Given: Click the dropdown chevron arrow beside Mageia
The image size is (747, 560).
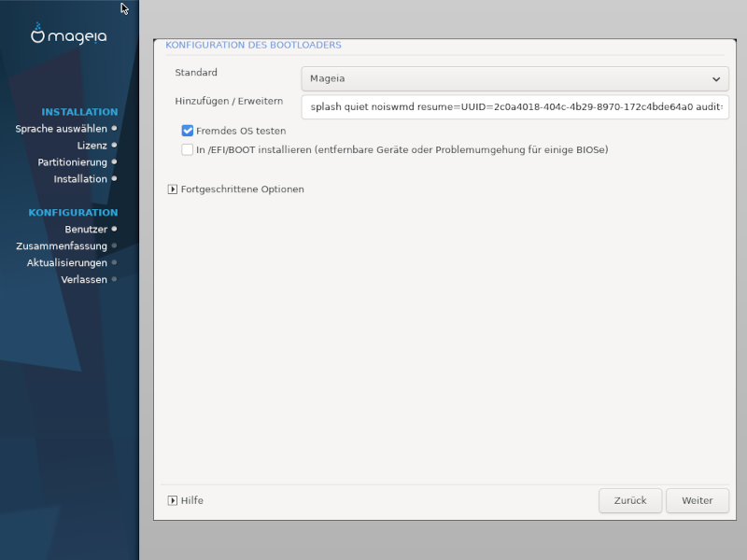Looking at the screenshot, I should click(x=716, y=79).
